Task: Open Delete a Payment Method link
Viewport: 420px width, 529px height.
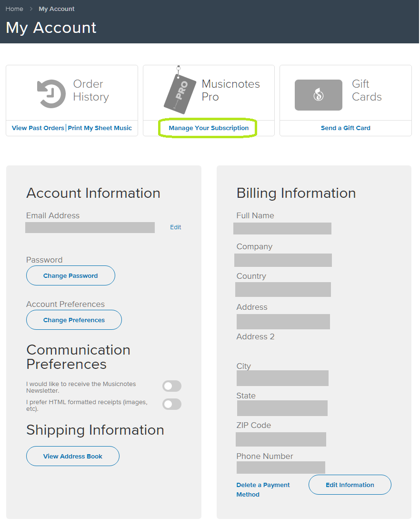Action: tap(263, 489)
